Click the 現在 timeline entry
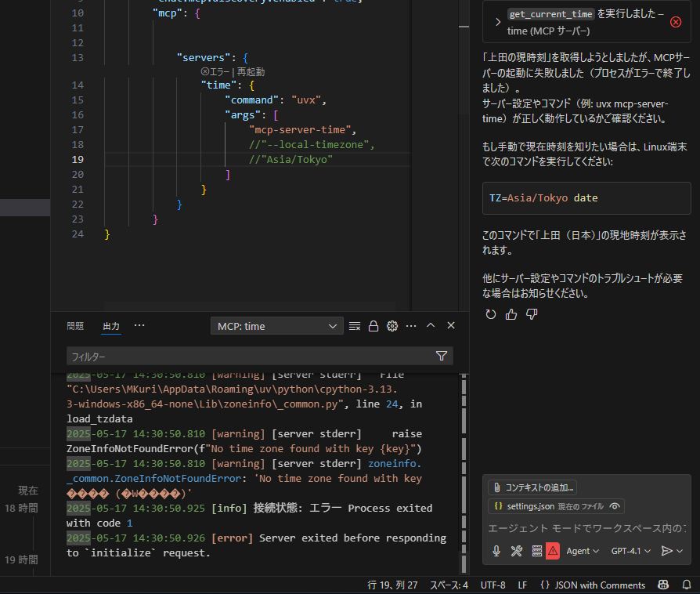700x594 pixels. pyautogui.click(x=27, y=491)
